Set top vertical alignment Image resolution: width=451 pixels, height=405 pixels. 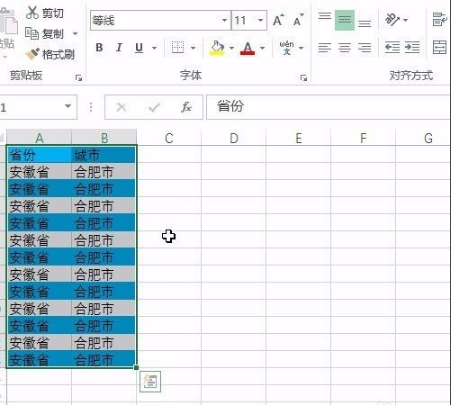click(324, 17)
